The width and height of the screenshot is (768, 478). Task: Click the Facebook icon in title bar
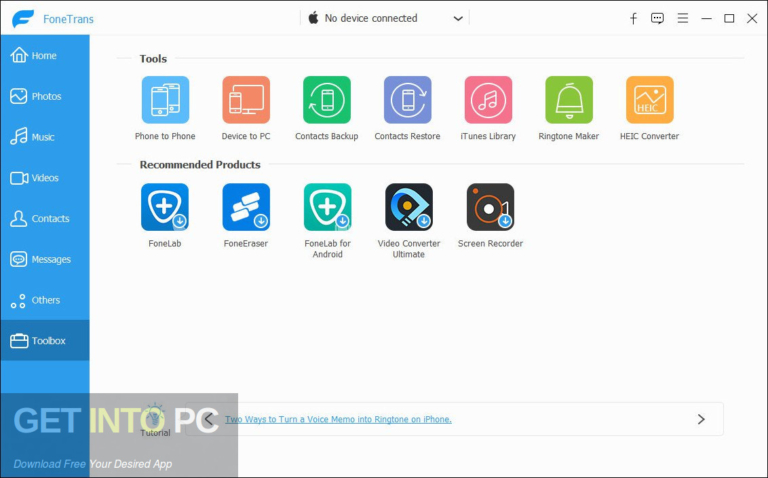(633, 19)
